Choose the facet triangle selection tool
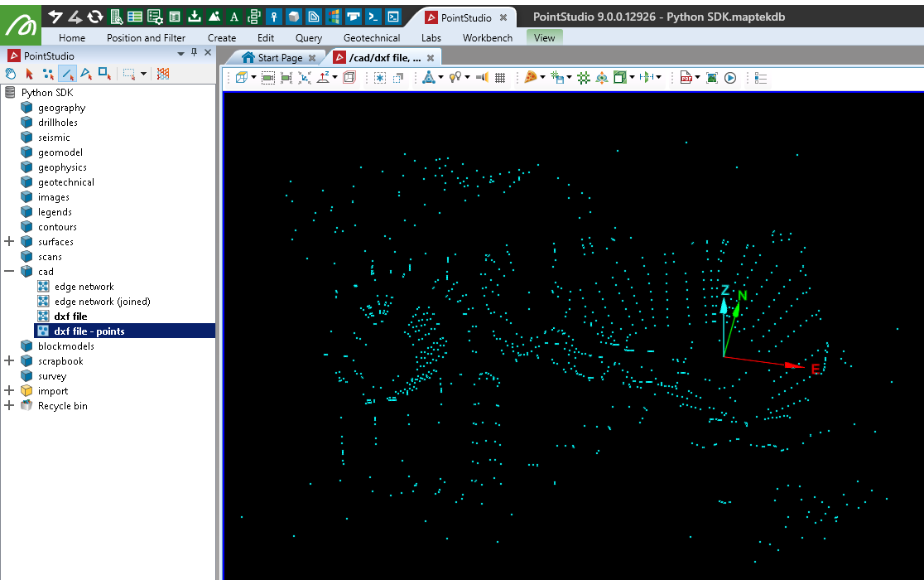 [86, 74]
